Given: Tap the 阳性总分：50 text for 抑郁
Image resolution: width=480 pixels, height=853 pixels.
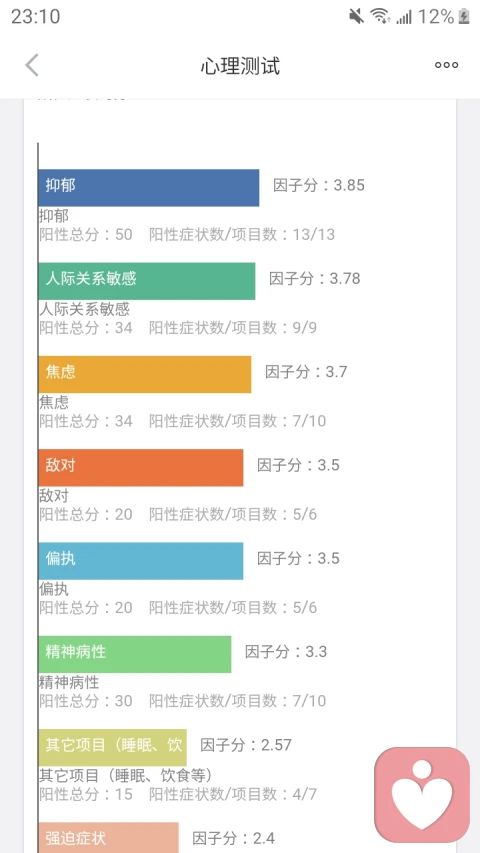Looking at the screenshot, I should point(85,234).
